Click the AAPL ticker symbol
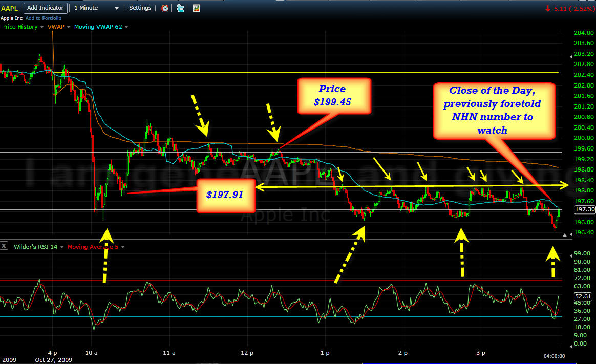Viewport: 596px width, 364px height. coord(9,8)
